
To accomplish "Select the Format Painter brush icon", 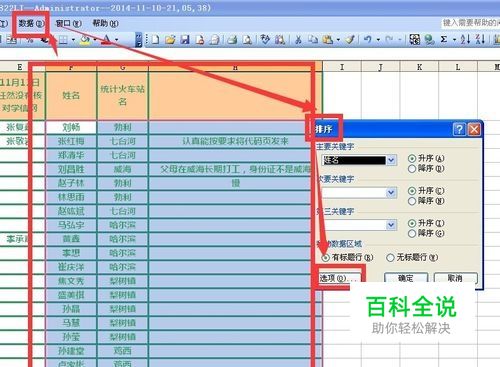I will click(350, 40).
